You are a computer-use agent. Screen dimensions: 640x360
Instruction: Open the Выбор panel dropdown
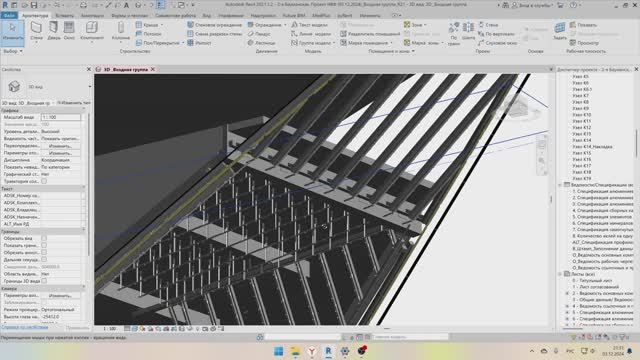point(13,51)
